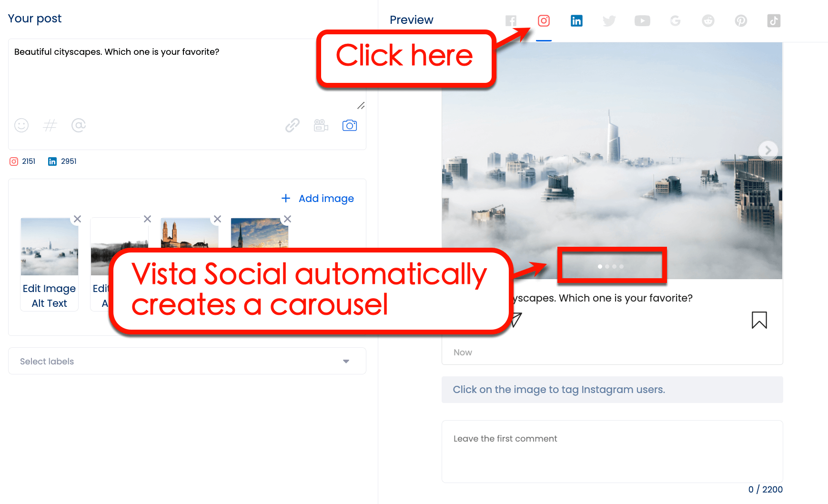
Task: Remove the first fog image thumbnail
Action: tap(78, 219)
